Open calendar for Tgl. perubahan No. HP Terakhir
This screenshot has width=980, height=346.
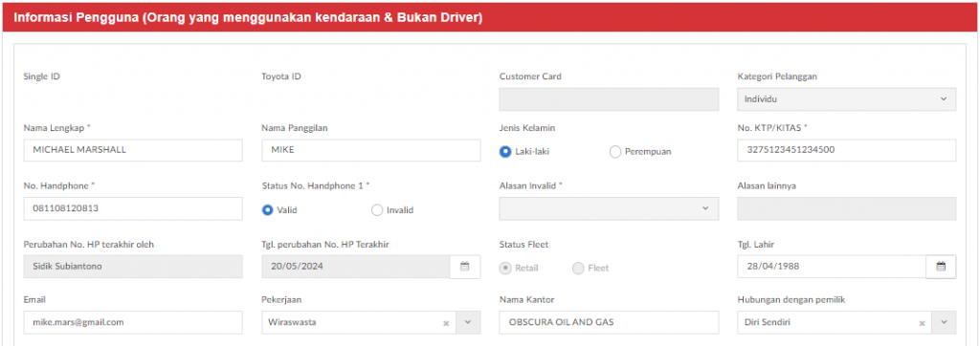[x=465, y=267]
